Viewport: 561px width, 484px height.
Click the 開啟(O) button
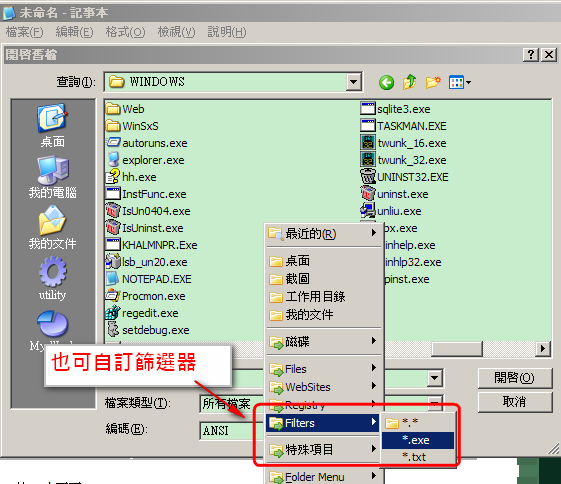(514, 378)
